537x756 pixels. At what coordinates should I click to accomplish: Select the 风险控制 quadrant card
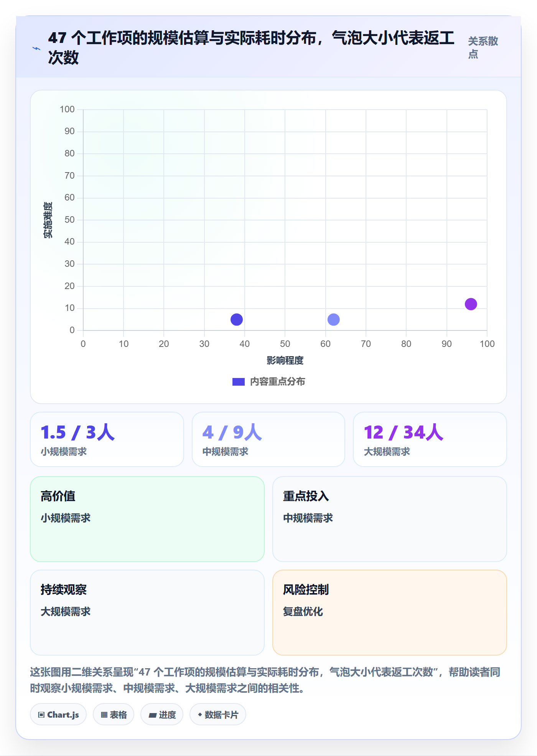(x=390, y=613)
